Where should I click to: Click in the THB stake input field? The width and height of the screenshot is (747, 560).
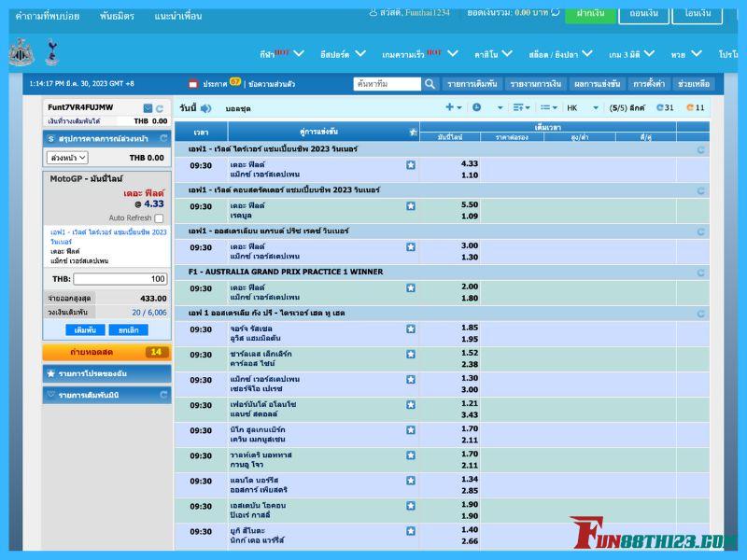[120, 278]
